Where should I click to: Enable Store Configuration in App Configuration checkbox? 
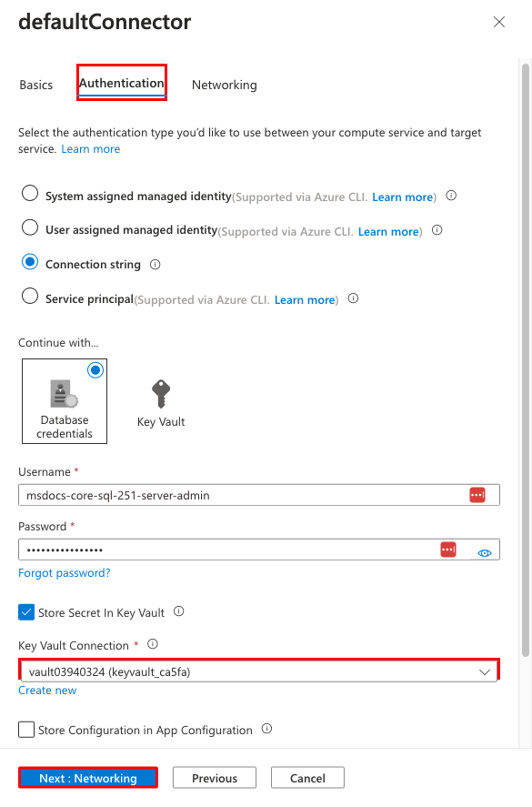[x=26, y=730]
